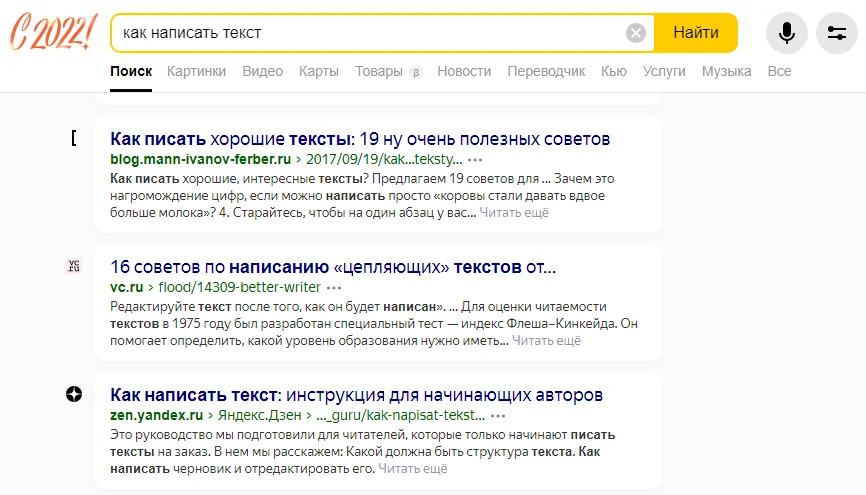Clear the search query with the X icon

[636, 33]
